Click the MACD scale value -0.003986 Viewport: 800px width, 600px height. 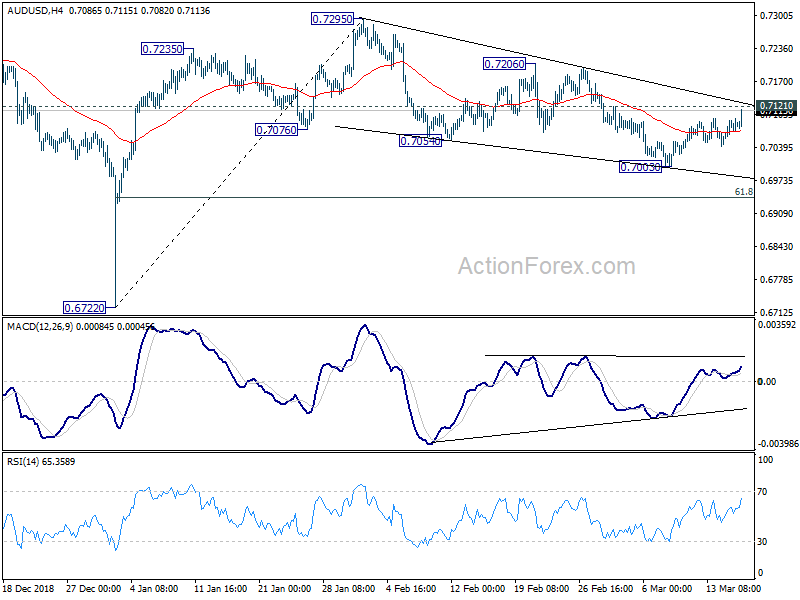778,444
